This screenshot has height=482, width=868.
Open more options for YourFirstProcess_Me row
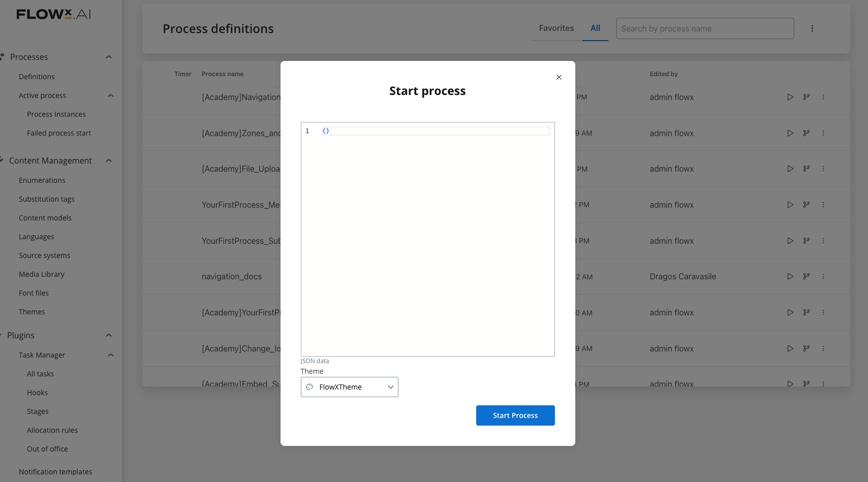pos(823,205)
